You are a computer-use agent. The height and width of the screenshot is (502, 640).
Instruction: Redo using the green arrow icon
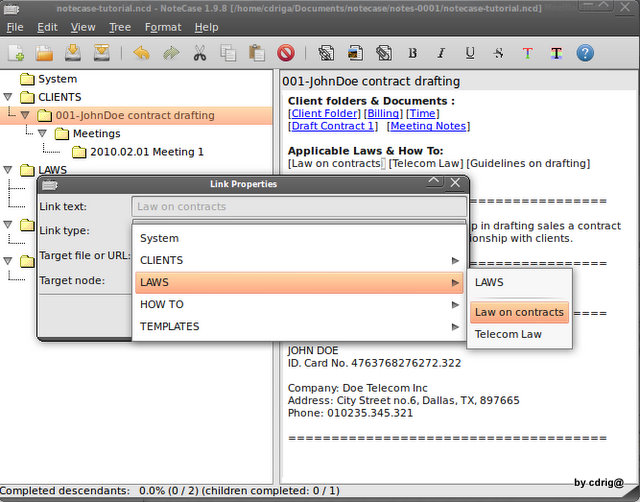click(171, 53)
